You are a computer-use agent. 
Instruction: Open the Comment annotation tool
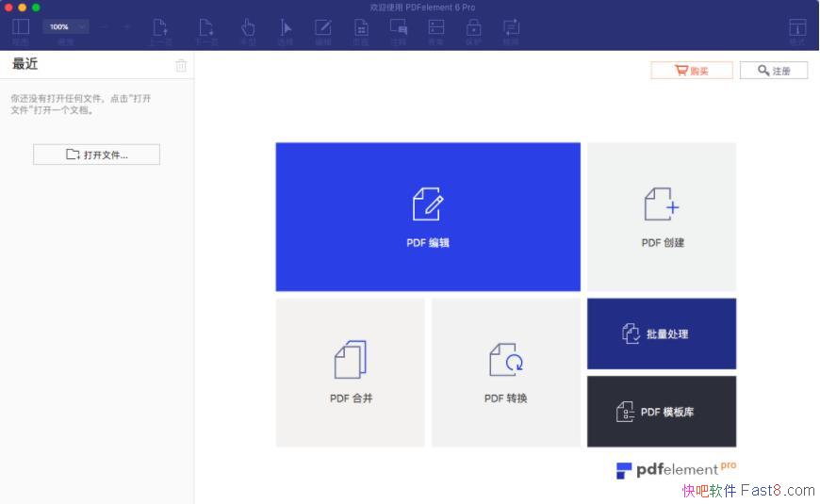(399, 27)
